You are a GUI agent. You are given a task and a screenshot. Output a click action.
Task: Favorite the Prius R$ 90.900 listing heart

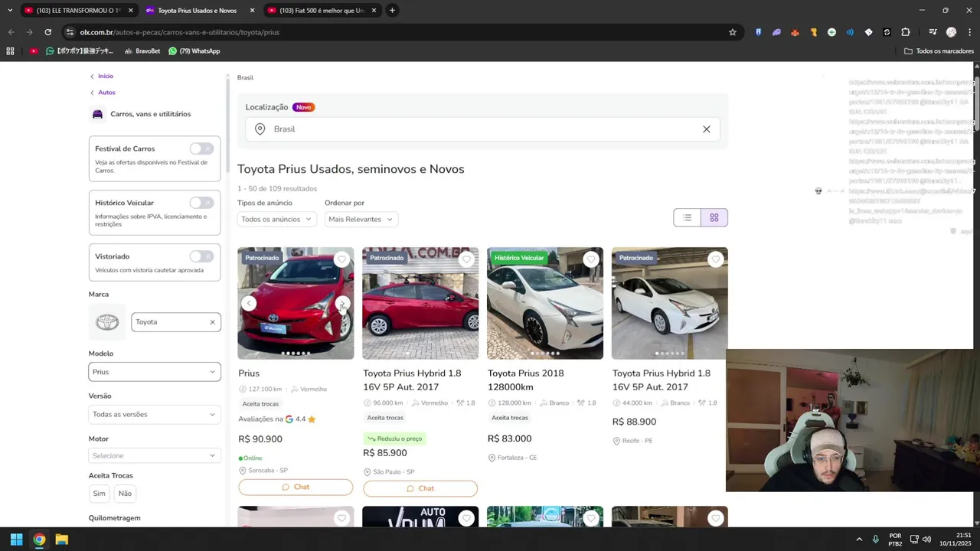point(341,259)
